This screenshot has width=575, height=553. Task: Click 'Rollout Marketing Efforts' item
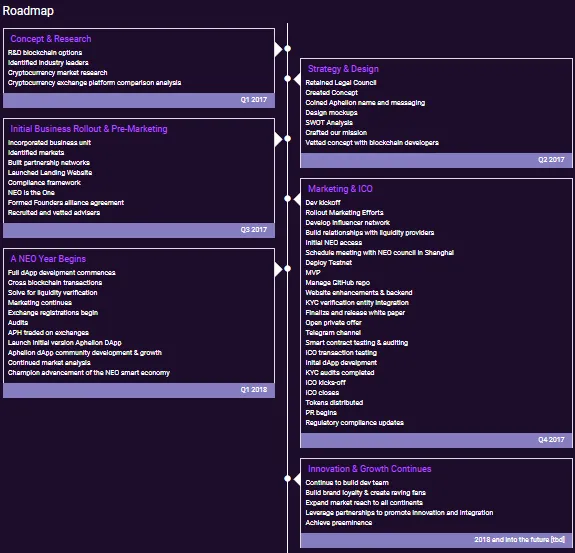345,213
